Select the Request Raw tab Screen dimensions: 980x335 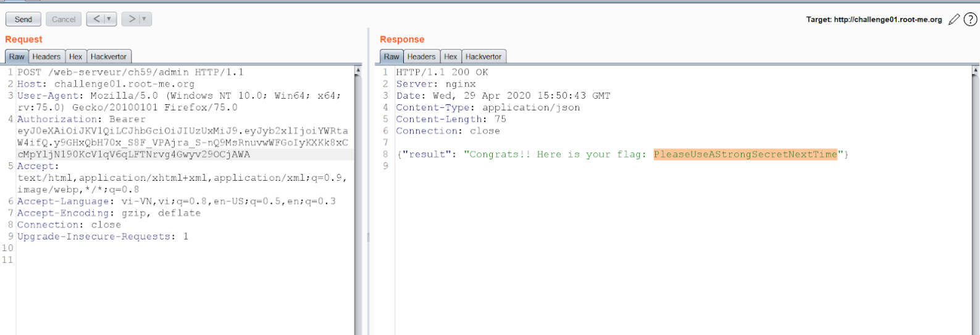pos(17,57)
